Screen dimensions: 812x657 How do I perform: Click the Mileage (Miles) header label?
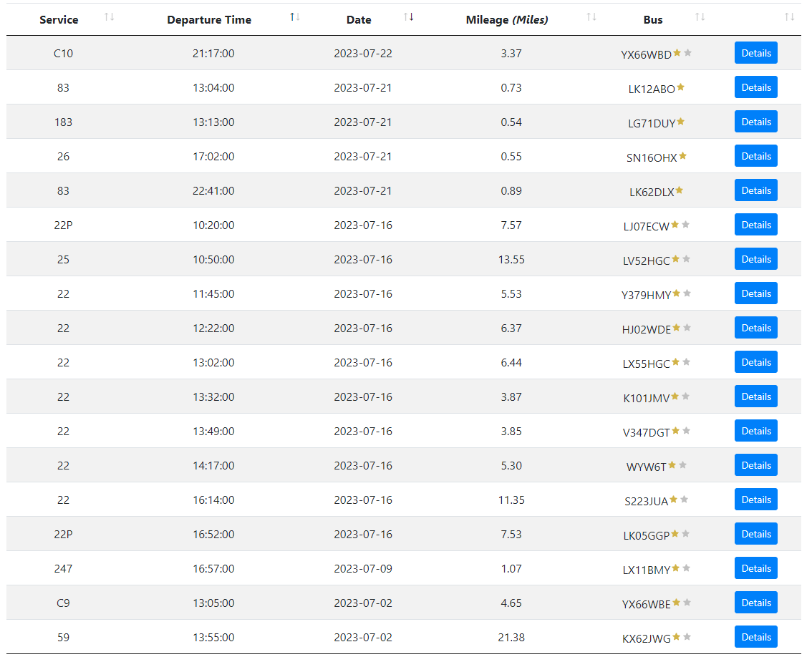click(x=507, y=20)
